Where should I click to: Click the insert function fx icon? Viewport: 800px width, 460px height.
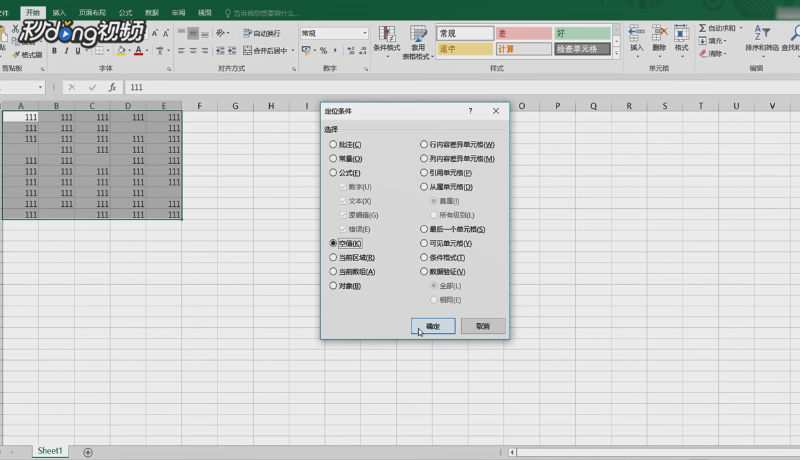(112, 87)
